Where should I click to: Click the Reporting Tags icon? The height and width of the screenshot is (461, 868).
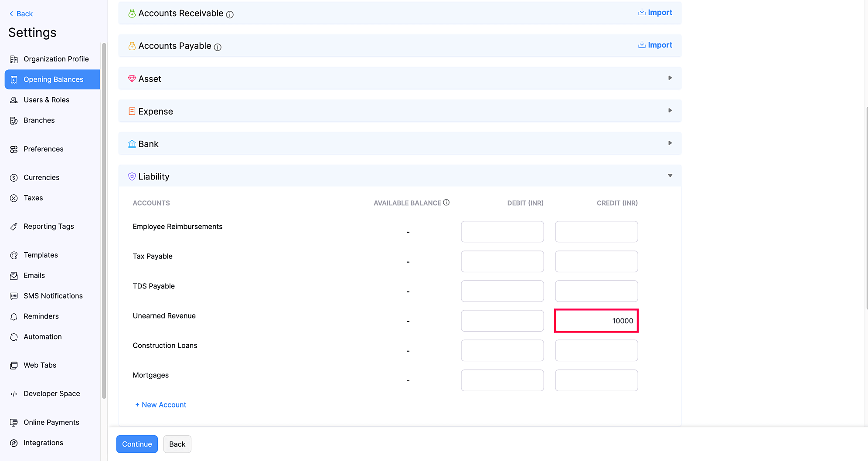pyautogui.click(x=14, y=226)
